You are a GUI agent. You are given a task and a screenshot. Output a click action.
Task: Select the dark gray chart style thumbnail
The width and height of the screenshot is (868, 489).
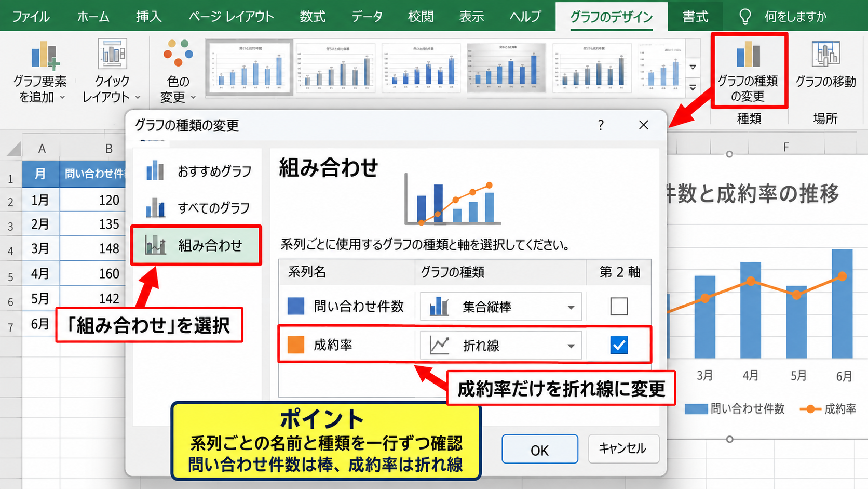click(506, 68)
